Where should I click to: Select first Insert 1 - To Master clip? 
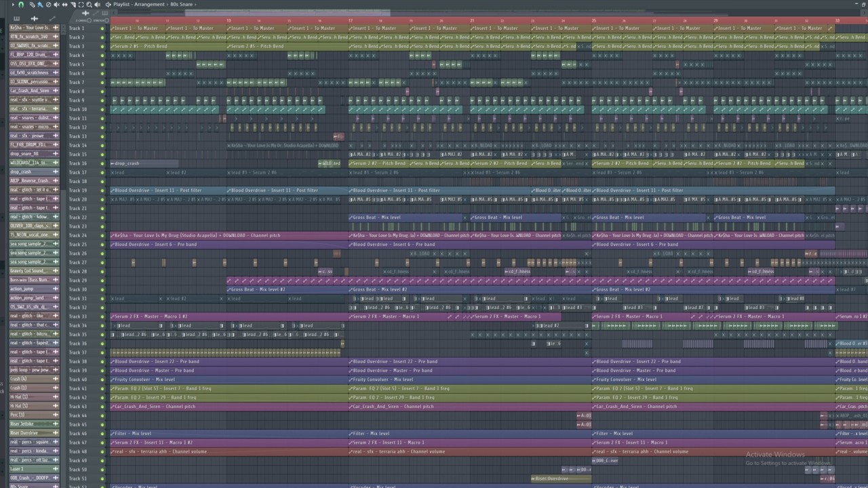(x=138, y=28)
